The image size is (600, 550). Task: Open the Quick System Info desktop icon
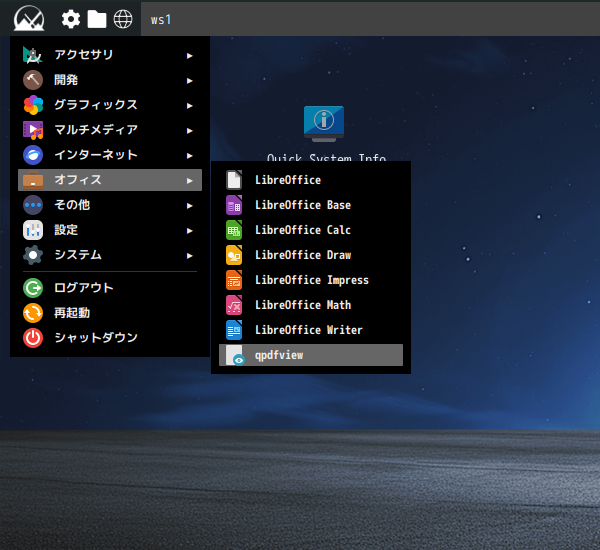[x=324, y=123]
